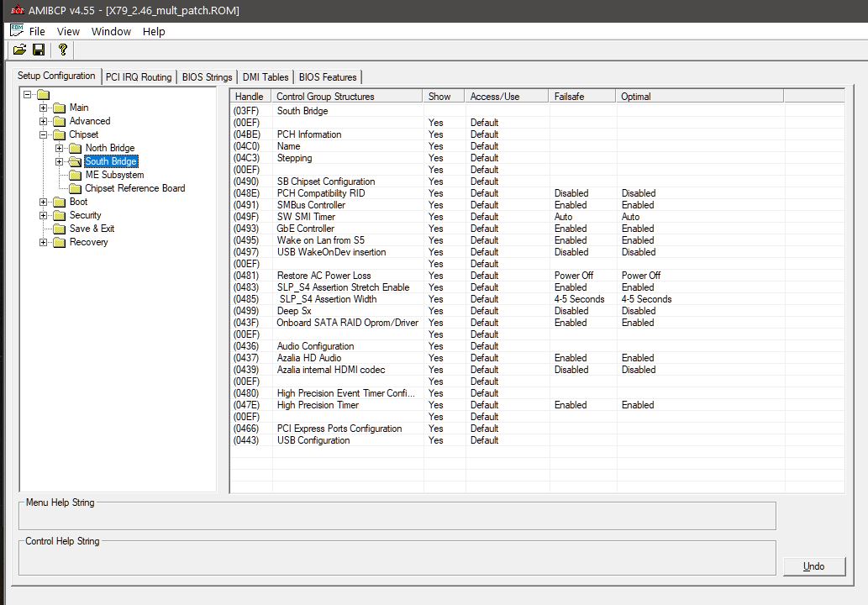The height and width of the screenshot is (605, 868).
Task: Click the Show column header
Action: click(x=444, y=97)
